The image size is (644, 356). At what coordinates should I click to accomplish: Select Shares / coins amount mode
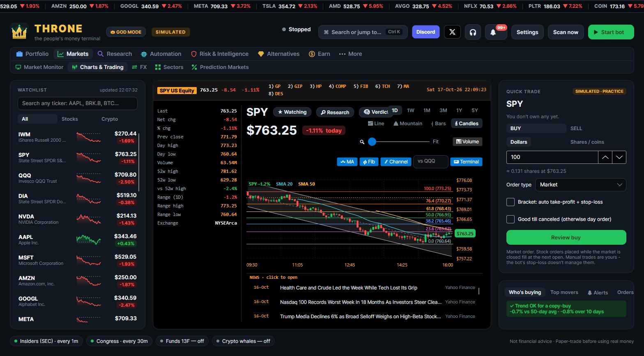pyautogui.click(x=587, y=142)
